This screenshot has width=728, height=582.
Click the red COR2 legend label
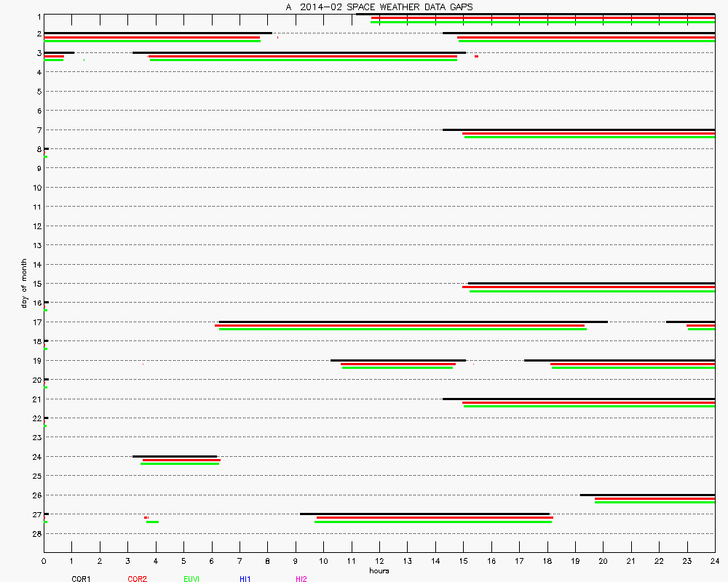137,579
